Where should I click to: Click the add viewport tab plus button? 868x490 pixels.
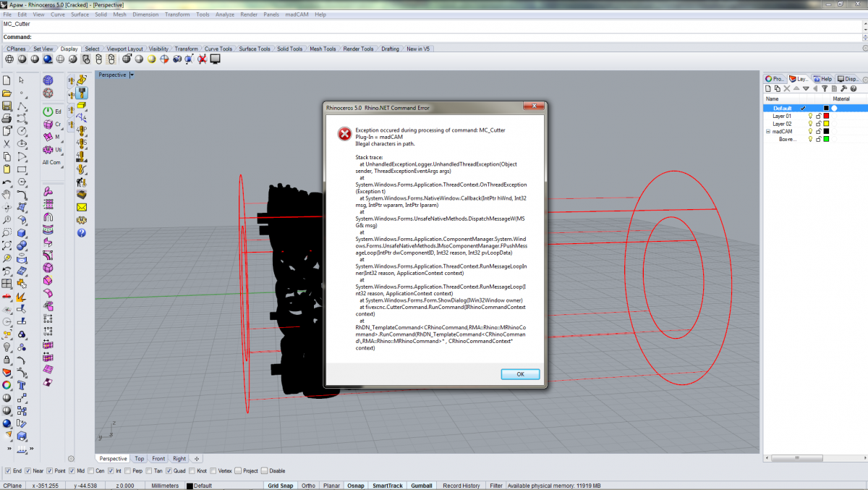click(x=197, y=458)
